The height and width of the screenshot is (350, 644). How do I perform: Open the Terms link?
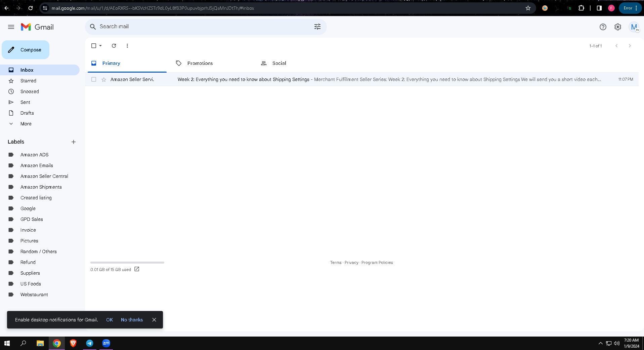click(336, 263)
